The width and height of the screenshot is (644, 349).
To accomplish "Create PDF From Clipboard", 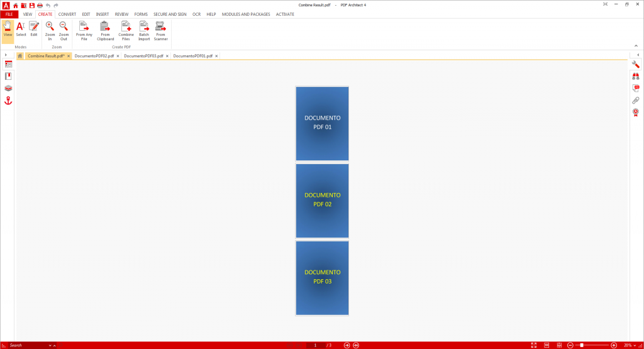I will coord(105,31).
